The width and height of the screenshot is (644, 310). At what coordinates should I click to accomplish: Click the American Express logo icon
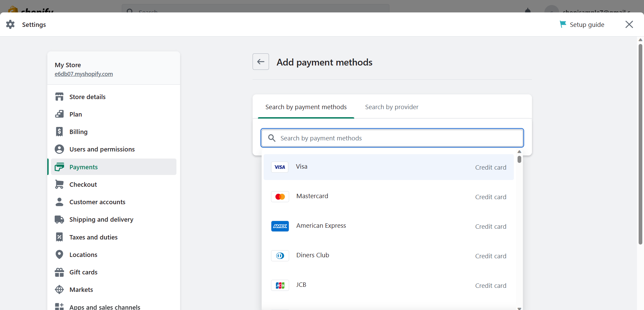pyautogui.click(x=280, y=226)
